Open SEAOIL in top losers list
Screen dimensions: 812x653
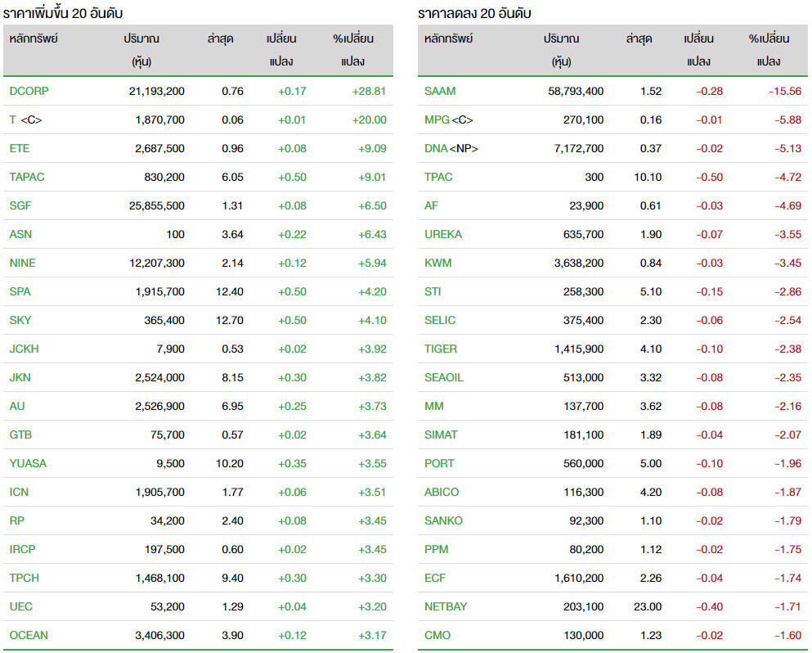[444, 377]
